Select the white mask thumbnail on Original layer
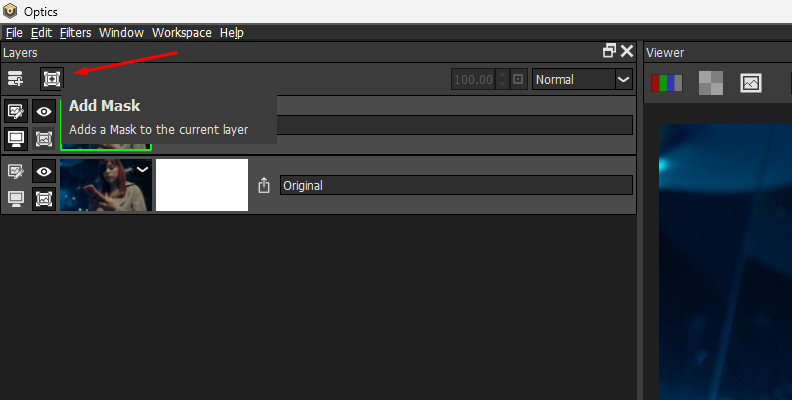Image resolution: width=792 pixels, height=400 pixels. click(x=202, y=185)
